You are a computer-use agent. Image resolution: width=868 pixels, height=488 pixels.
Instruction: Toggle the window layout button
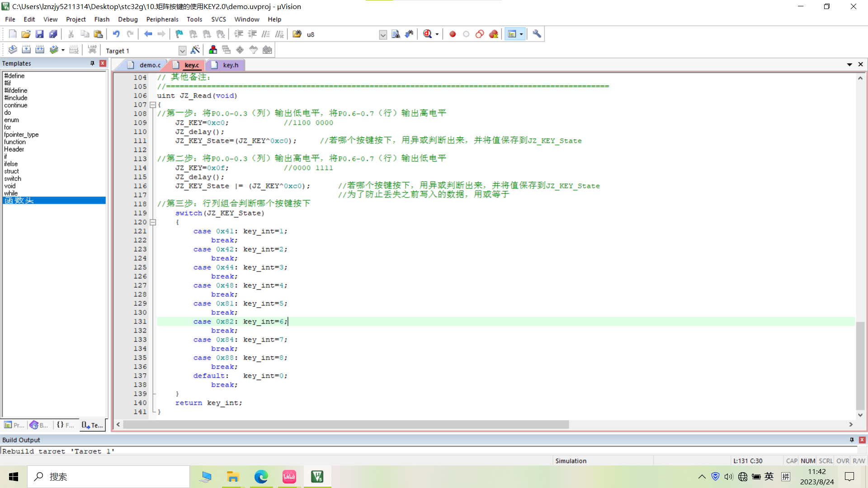point(512,34)
